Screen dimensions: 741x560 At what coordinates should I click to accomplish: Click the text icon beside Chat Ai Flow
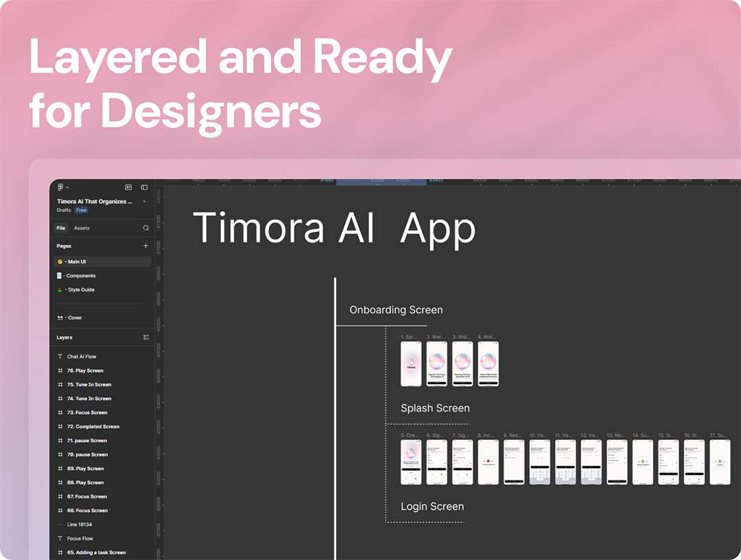tap(60, 357)
